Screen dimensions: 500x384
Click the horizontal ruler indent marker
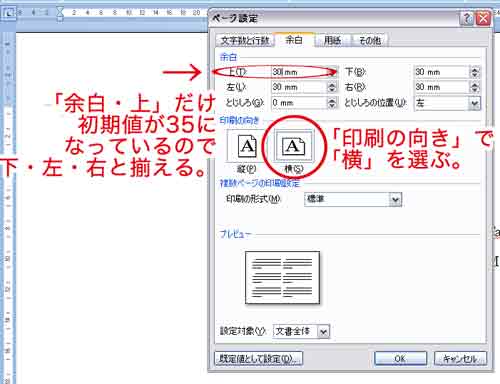pyautogui.click(x=60, y=13)
